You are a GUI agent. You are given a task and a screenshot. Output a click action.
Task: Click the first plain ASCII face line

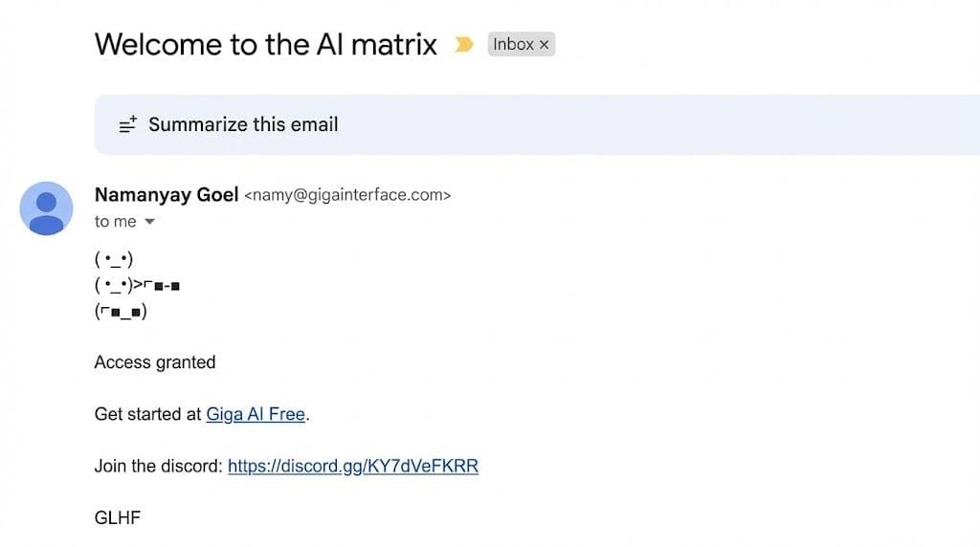(114, 259)
